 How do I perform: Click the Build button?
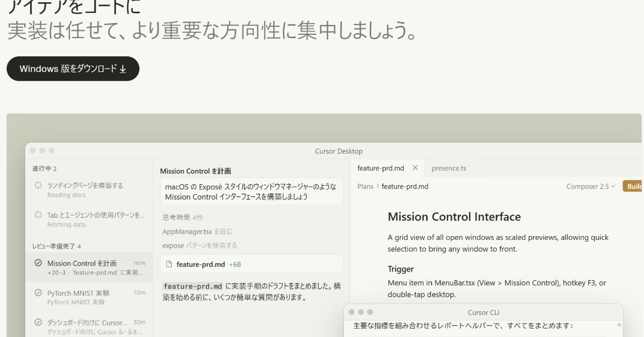coord(633,186)
